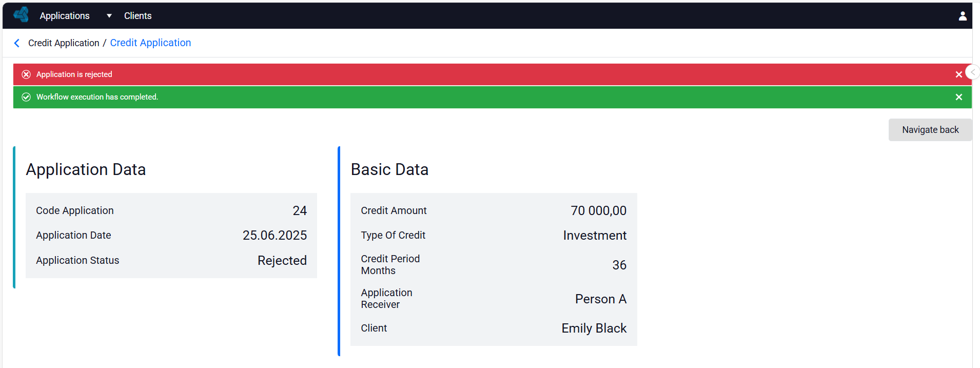This screenshot has width=980, height=368.
Task: Open the user profile icon
Action: coord(963,16)
